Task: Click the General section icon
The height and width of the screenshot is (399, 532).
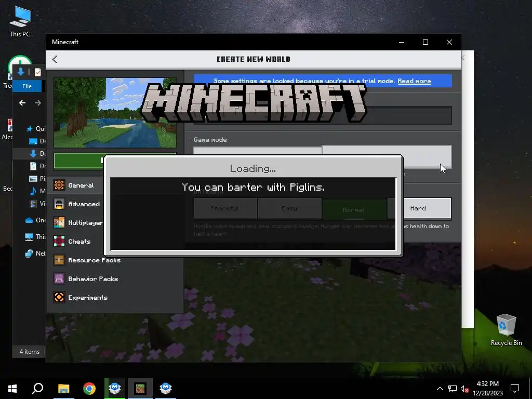Action: (x=59, y=185)
